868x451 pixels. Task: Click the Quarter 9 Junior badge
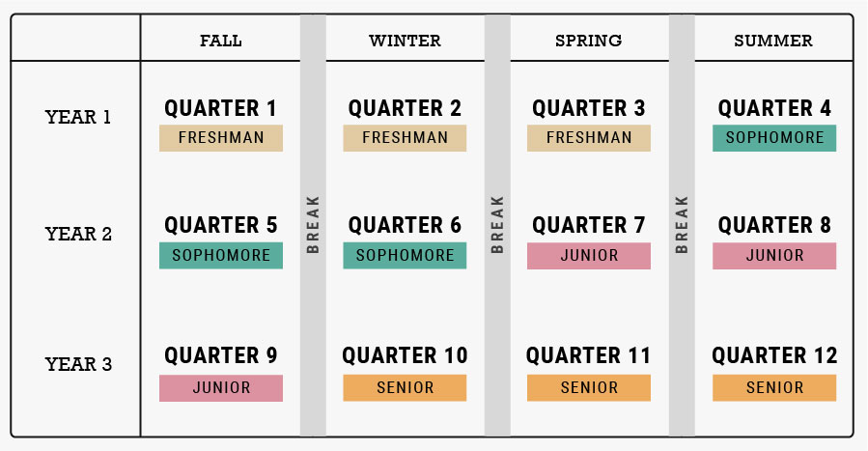point(221,388)
